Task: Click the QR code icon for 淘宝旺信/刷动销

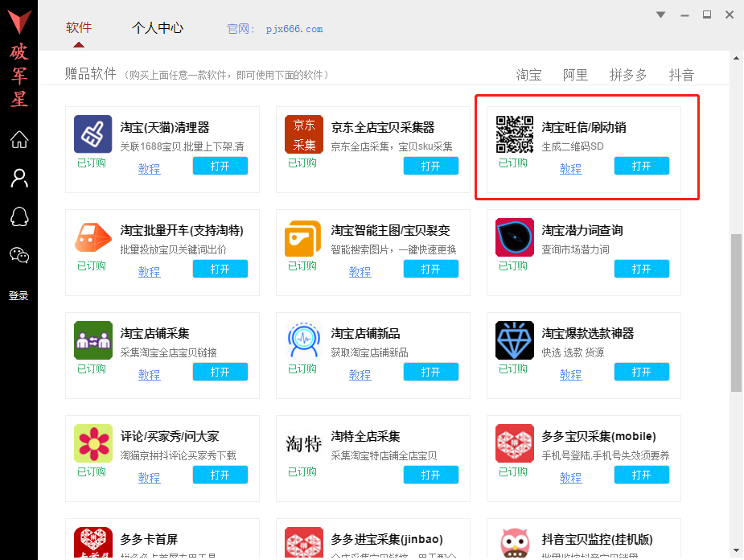Action: pos(514,134)
